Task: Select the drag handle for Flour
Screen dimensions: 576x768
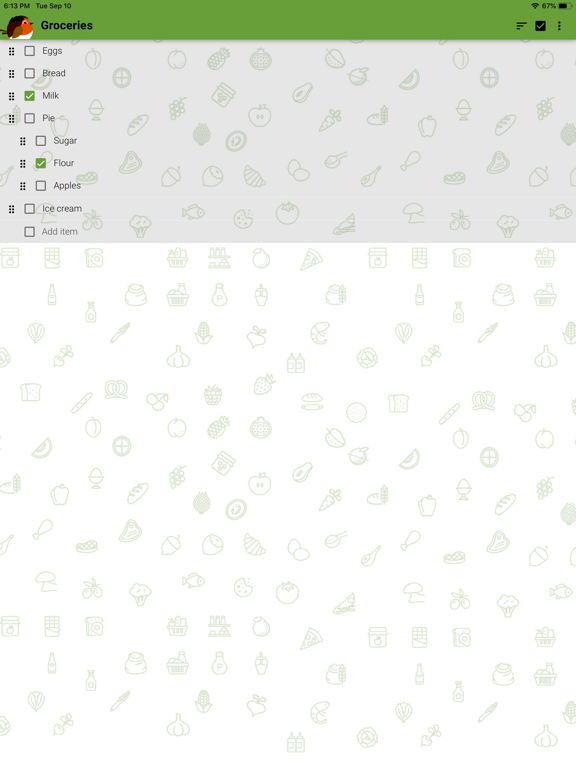Action: pos(23,164)
